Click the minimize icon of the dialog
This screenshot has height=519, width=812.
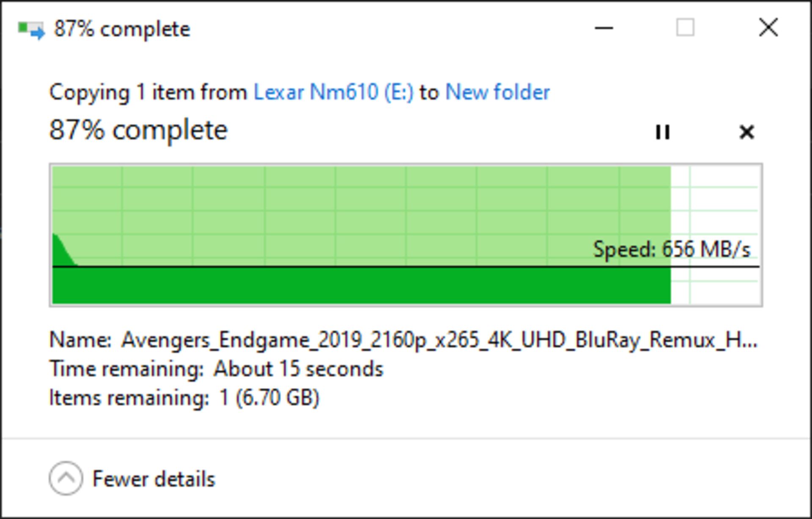tap(604, 27)
